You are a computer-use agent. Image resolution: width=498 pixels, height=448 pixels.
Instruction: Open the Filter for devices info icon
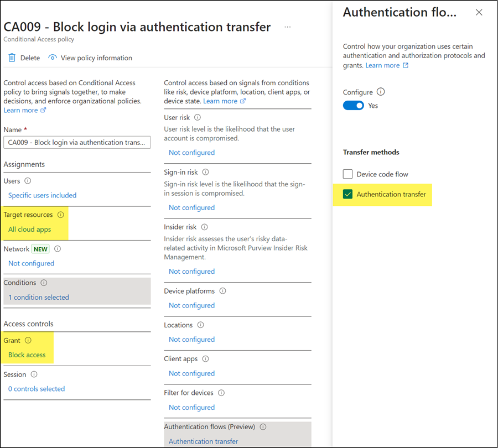(x=221, y=393)
